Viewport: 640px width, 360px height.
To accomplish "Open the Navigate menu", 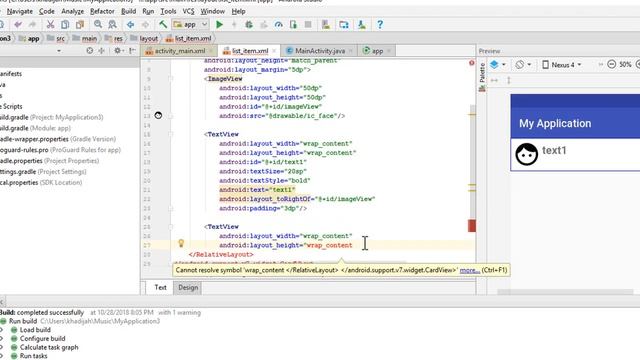I will pyautogui.click(x=20, y=11).
